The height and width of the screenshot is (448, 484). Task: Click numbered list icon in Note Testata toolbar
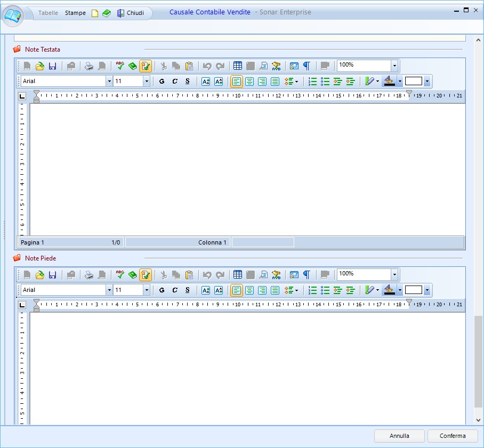click(313, 82)
